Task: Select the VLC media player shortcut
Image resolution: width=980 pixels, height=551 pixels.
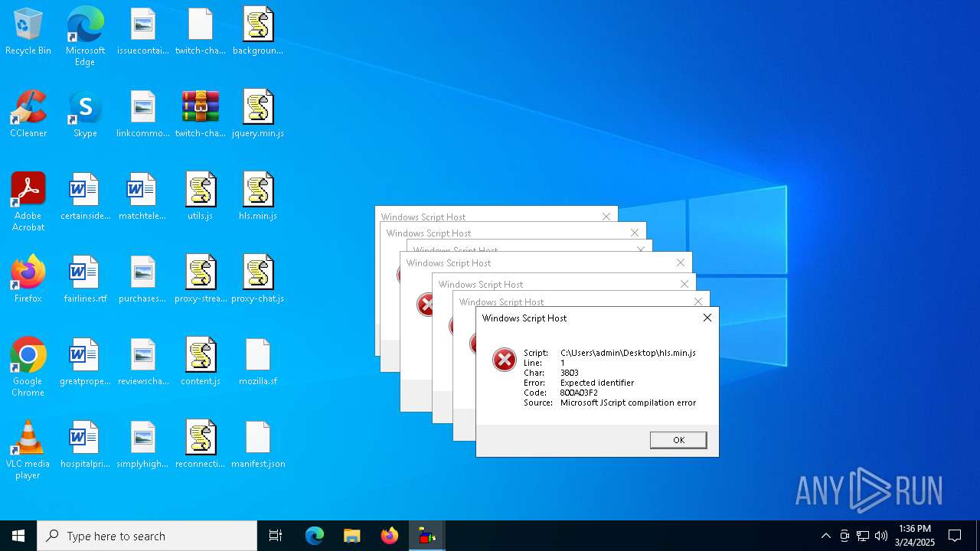Action: (x=28, y=449)
